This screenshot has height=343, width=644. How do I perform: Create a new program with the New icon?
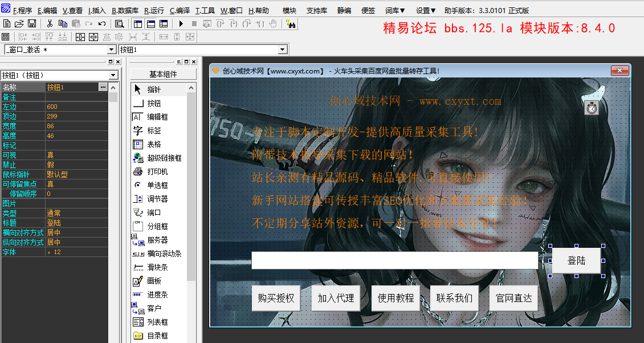(x=6, y=24)
